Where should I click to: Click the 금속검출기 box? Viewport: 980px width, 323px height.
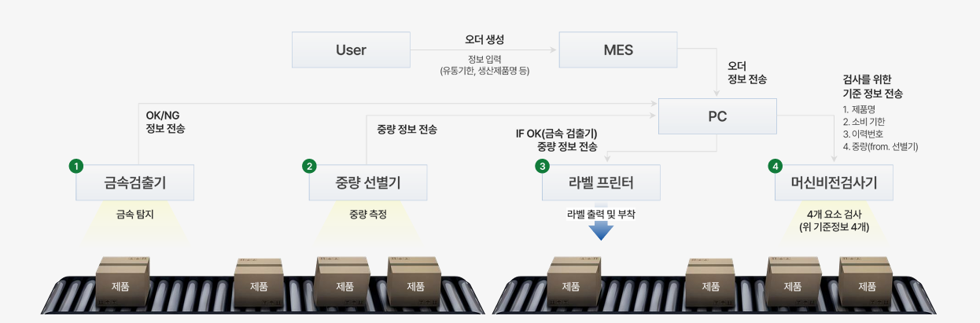135,183
